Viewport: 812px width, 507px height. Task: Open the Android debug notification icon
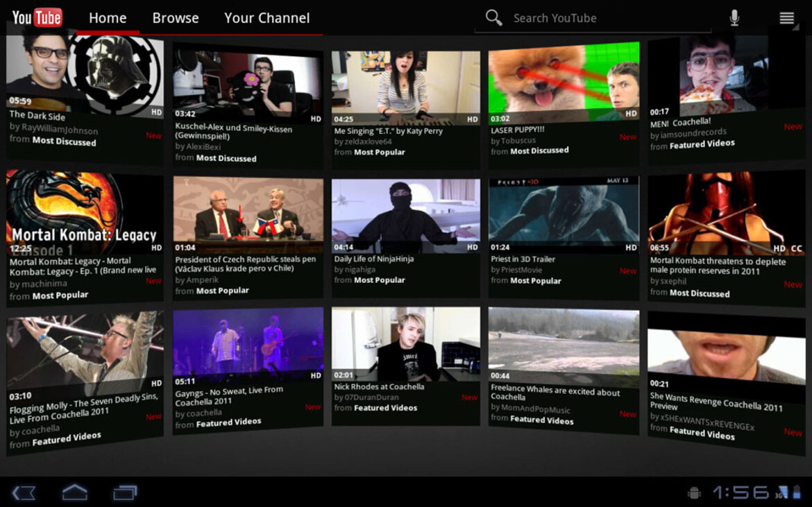click(x=694, y=492)
